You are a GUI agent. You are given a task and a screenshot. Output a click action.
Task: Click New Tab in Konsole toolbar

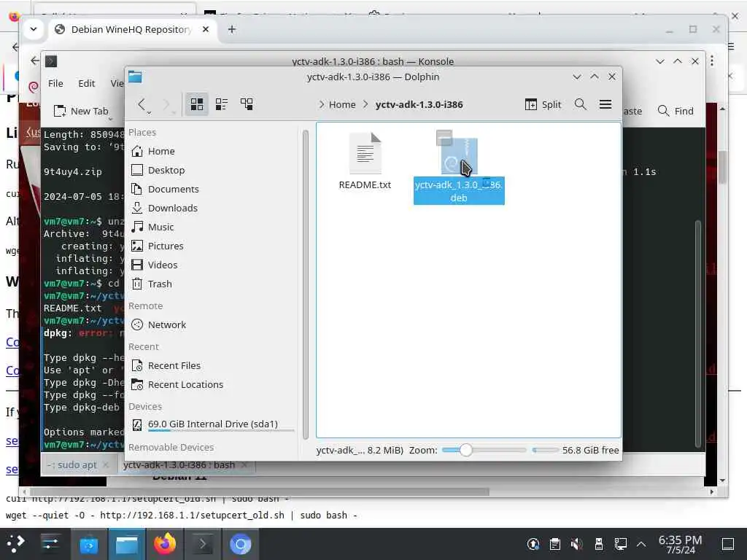[81, 111]
